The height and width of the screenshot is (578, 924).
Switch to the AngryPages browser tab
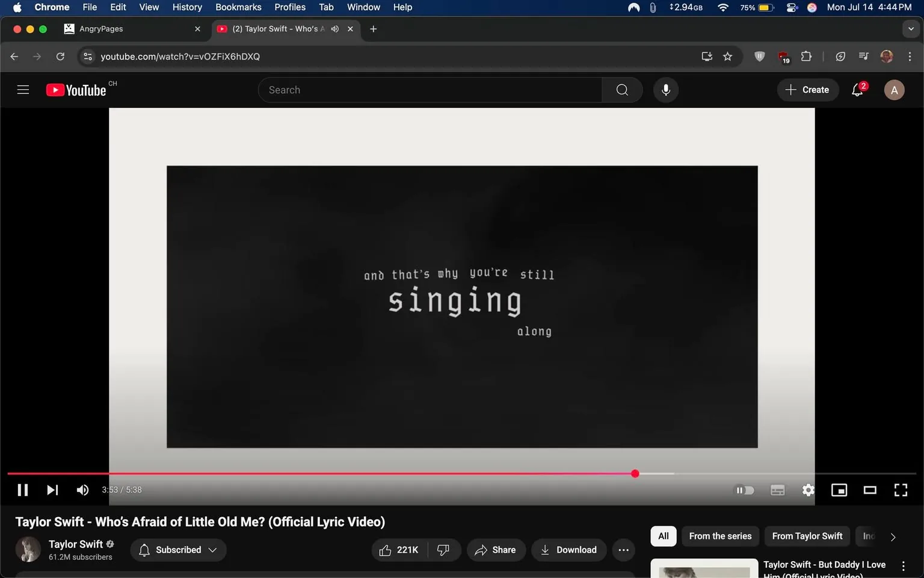(x=120, y=28)
